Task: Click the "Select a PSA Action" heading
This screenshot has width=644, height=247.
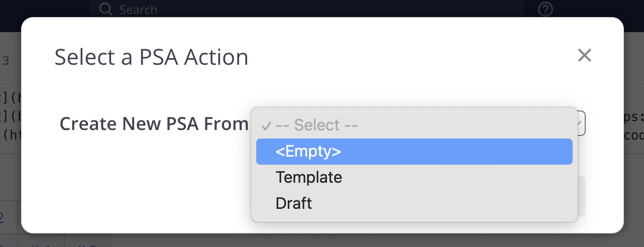Action: [151, 57]
